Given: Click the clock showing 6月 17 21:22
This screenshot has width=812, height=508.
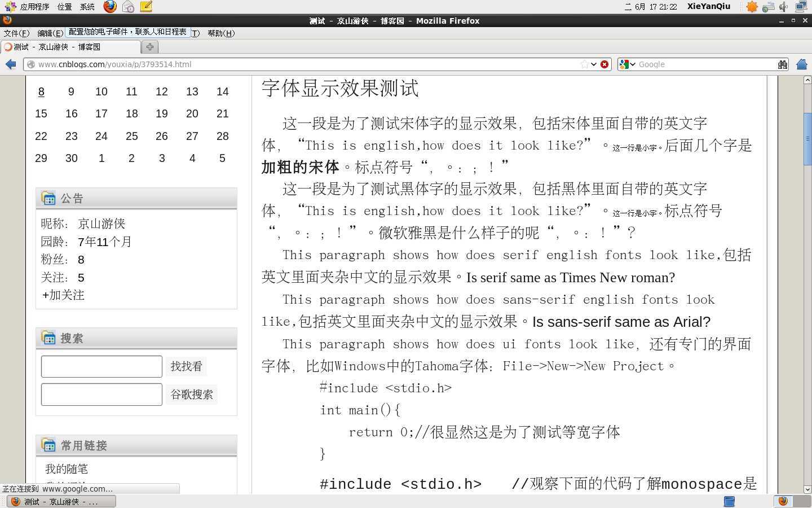Looking at the screenshot, I should (651, 7).
